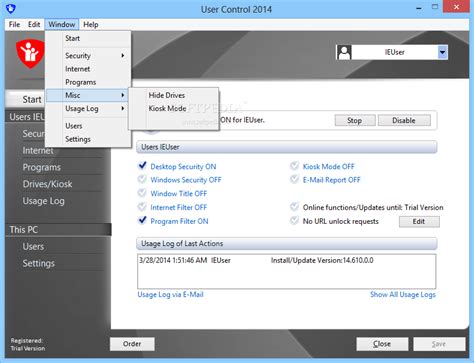
Task: Open the E-Mail Report OFF link
Action: pos(331,180)
